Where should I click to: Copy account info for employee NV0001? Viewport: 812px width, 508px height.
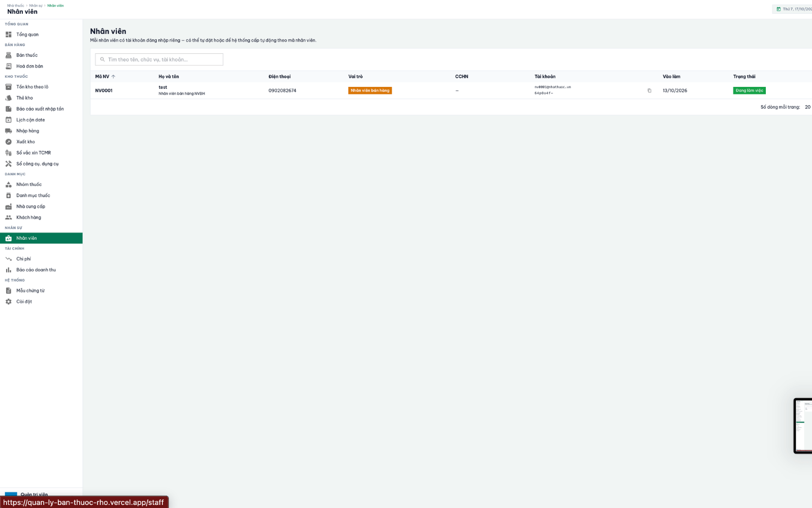pos(649,91)
